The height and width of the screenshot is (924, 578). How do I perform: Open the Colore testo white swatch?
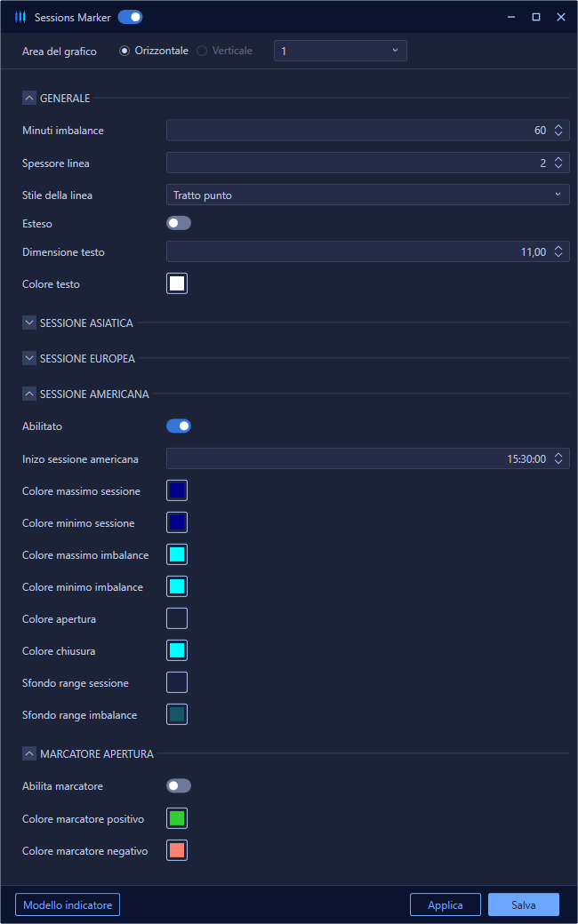pos(177,283)
